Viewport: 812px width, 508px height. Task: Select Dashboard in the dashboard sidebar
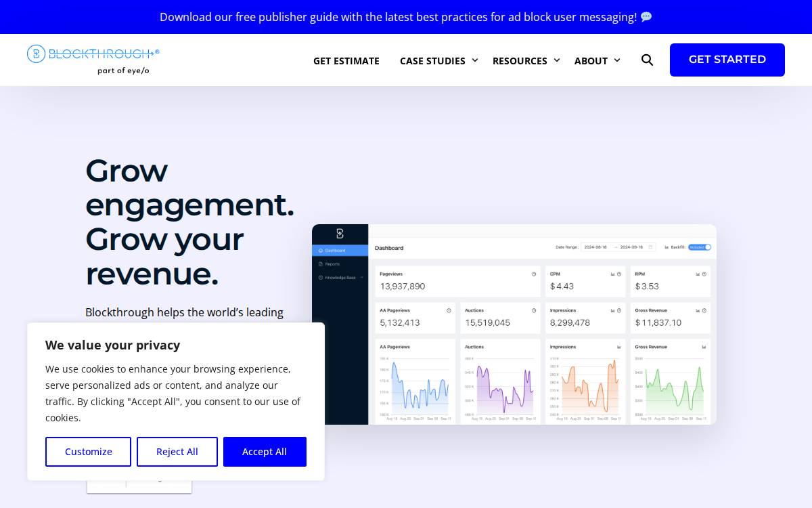(x=340, y=251)
